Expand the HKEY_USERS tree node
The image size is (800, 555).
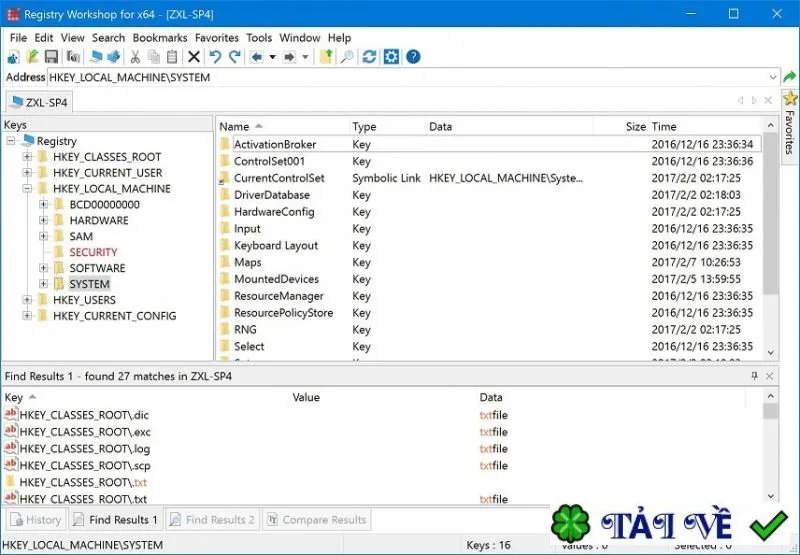(x=27, y=299)
